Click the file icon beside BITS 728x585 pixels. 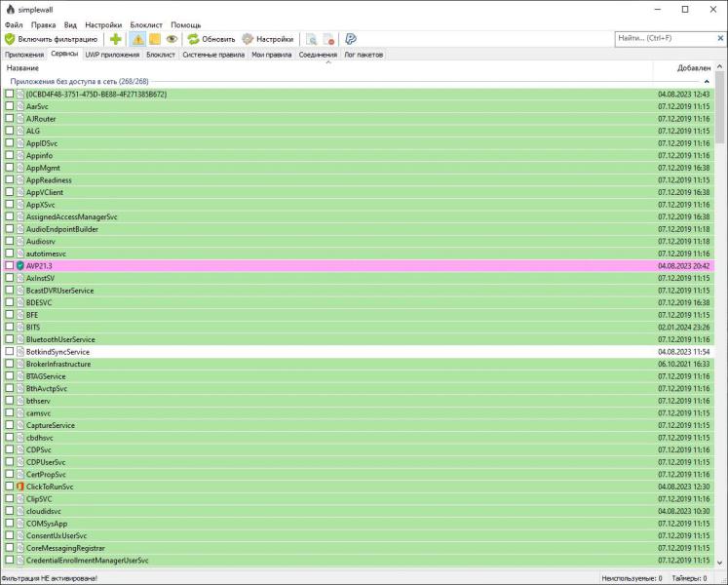coord(20,328)
